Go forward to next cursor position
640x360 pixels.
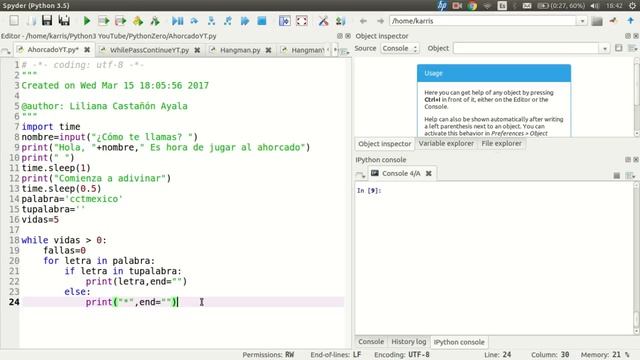(x=380, y=21)
